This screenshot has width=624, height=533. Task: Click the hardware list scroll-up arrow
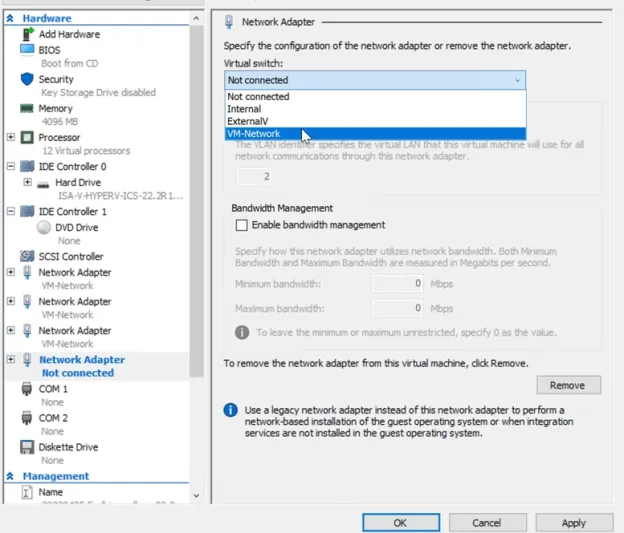point(196,18)
